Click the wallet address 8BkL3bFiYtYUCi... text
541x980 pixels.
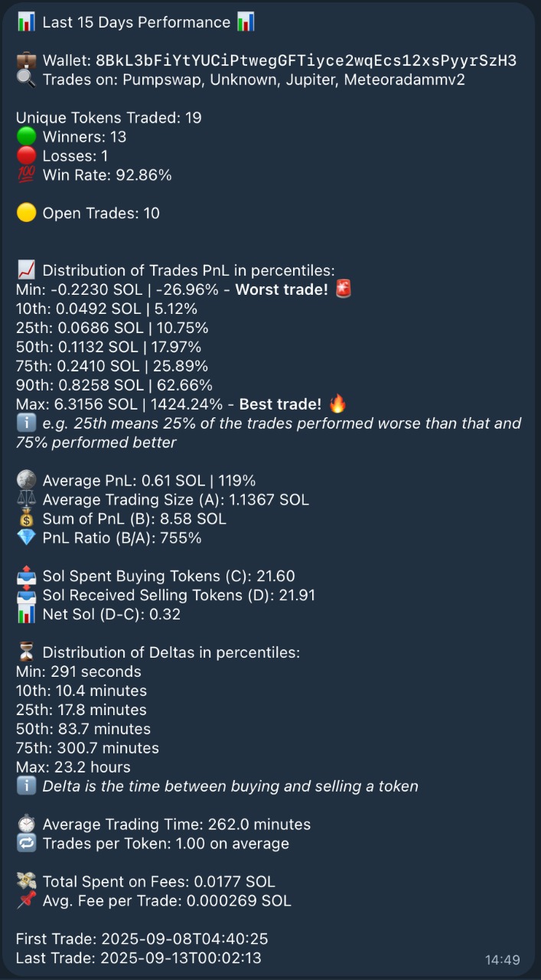(306, 60)
